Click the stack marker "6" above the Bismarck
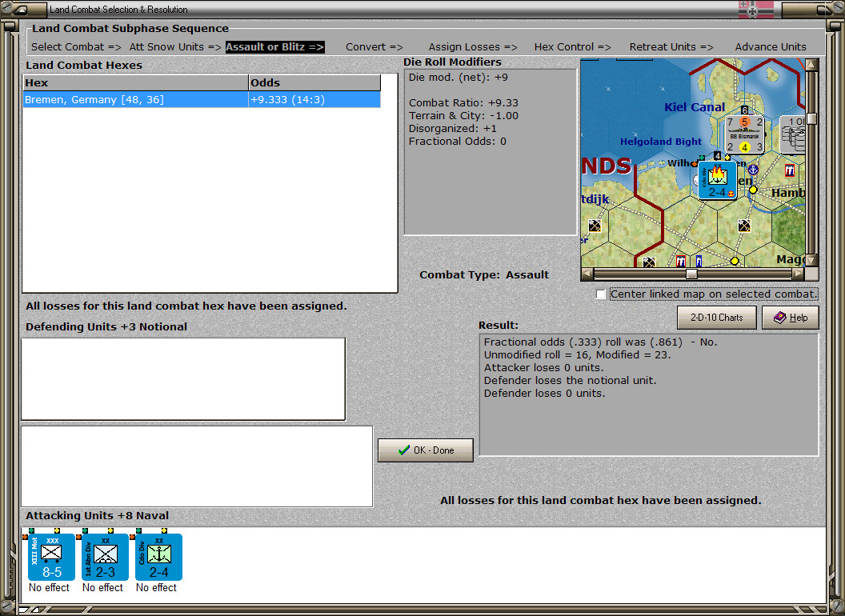 pyautogui.click(x=744, y=110)
